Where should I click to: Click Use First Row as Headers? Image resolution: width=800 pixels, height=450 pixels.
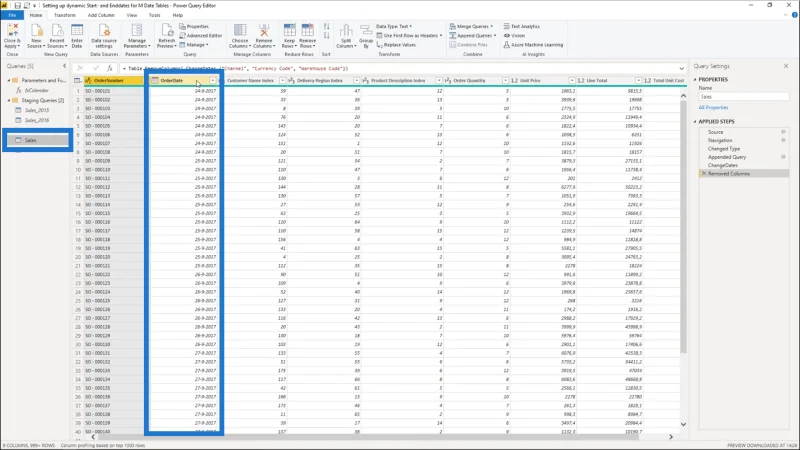[409, 36]
